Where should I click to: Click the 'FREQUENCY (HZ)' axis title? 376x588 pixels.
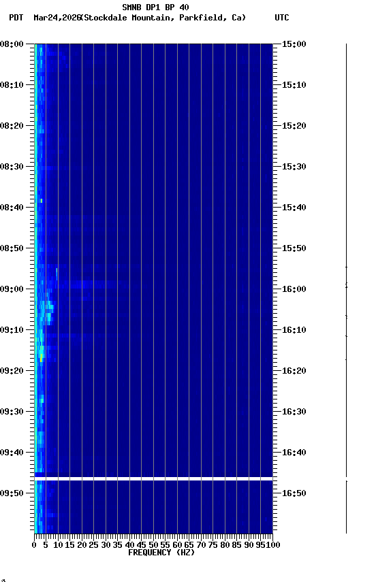coord(161,553)
